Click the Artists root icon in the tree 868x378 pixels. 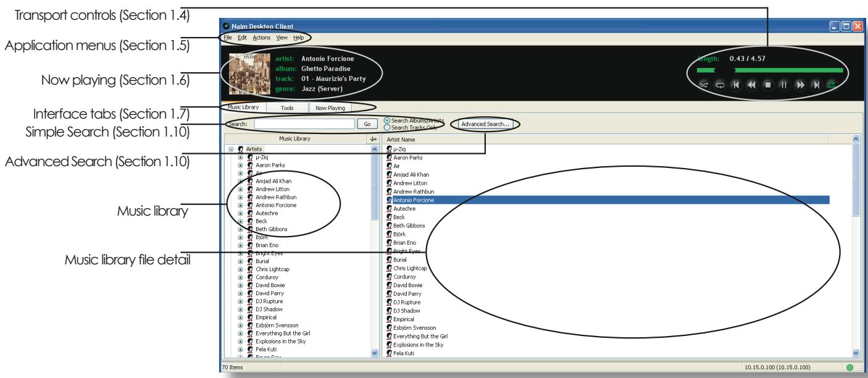242,149
